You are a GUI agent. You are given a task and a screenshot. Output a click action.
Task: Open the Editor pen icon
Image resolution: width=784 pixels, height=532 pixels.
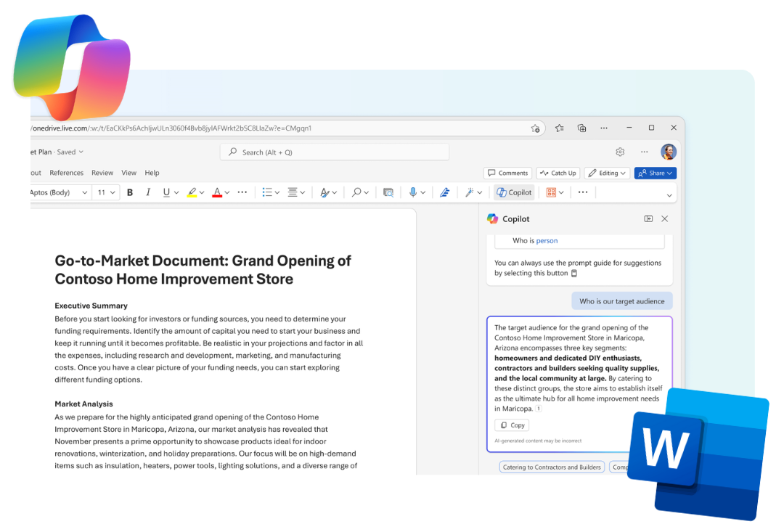tap(444, 192)
